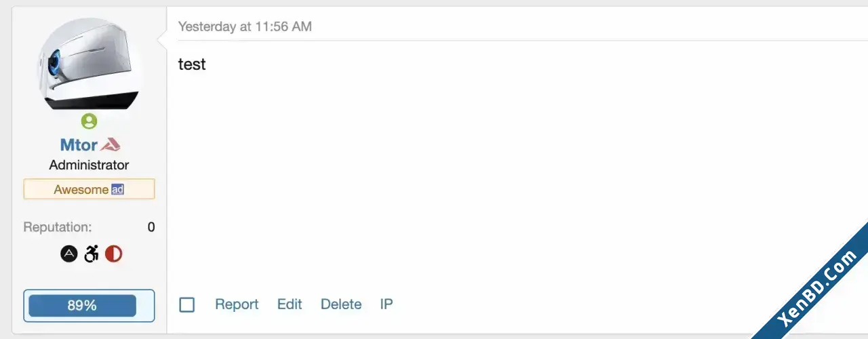868x339 pixels.
Task: Open the 'Yesterday at 11:56 AM' timestamp permalink
Action: pyautogui.click(x=245, y=26)
